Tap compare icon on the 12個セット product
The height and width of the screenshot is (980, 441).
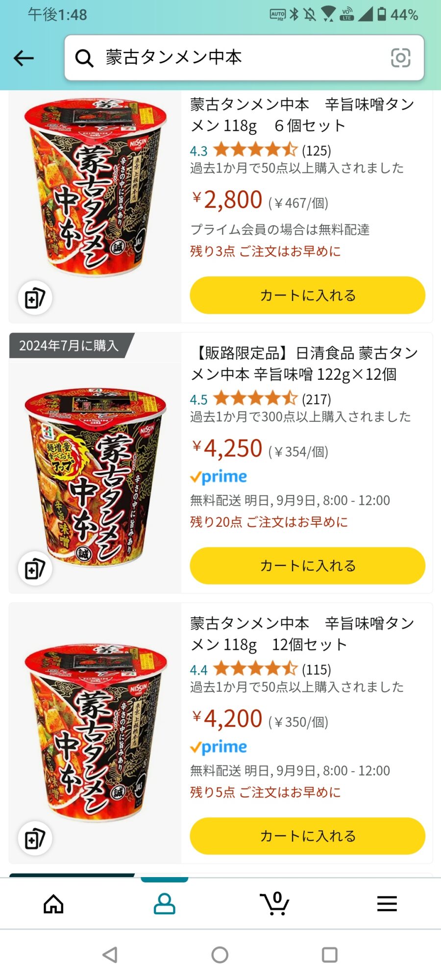pos(35,838)
